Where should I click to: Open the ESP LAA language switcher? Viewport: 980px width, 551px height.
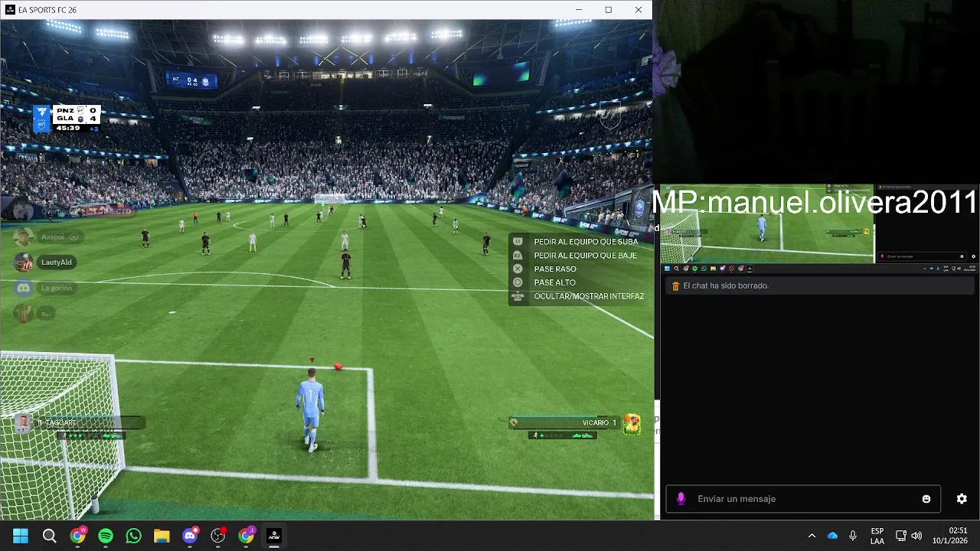877,536
